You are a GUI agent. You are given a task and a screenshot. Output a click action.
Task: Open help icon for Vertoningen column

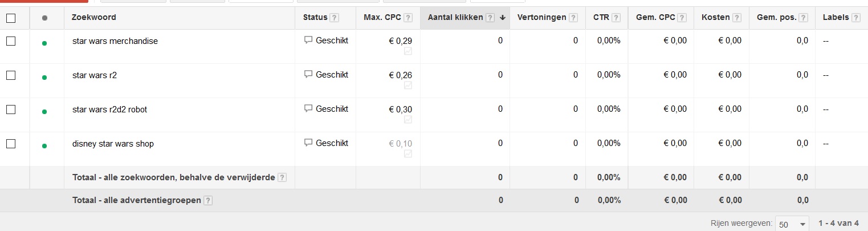coord(573,18)
